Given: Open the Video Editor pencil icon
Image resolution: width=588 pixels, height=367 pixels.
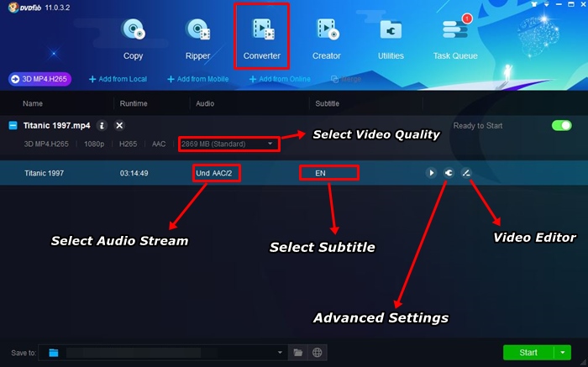Looking at the screenshot, I should 465,173.
